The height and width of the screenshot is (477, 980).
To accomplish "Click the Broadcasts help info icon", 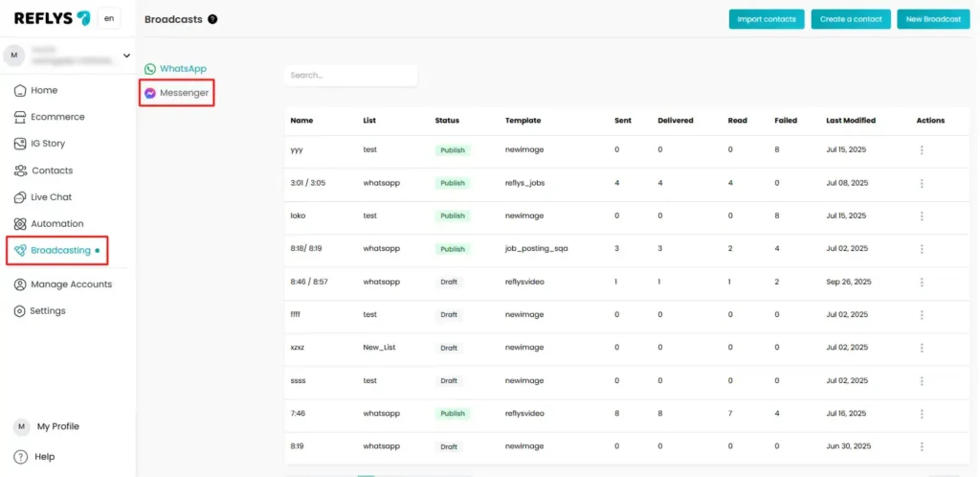I will pos(212,19).
